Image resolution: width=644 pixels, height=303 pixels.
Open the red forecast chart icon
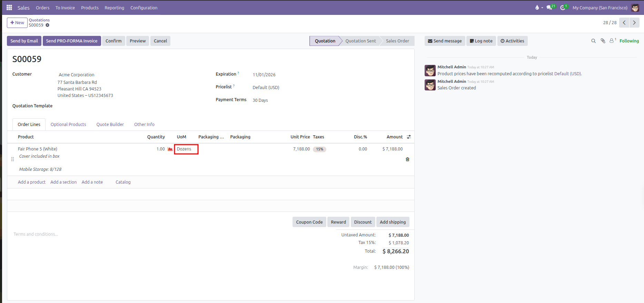tap(170, 149)
